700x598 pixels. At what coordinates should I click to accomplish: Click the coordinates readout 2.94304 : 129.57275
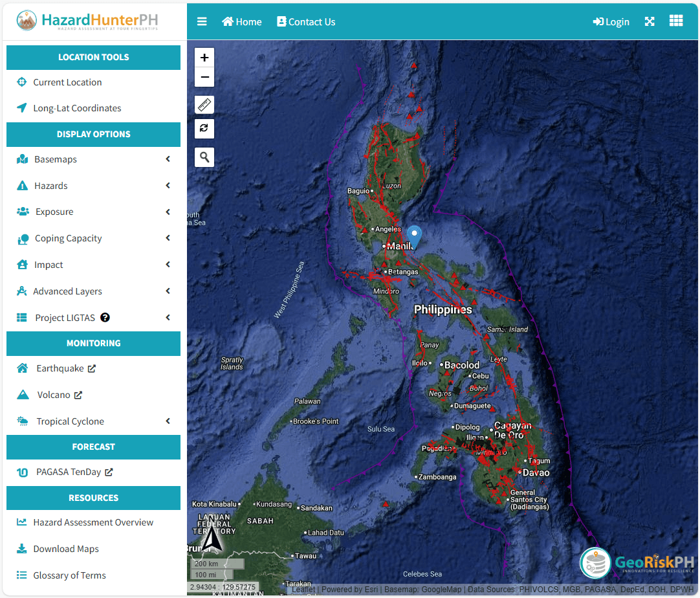click(223, 587)
